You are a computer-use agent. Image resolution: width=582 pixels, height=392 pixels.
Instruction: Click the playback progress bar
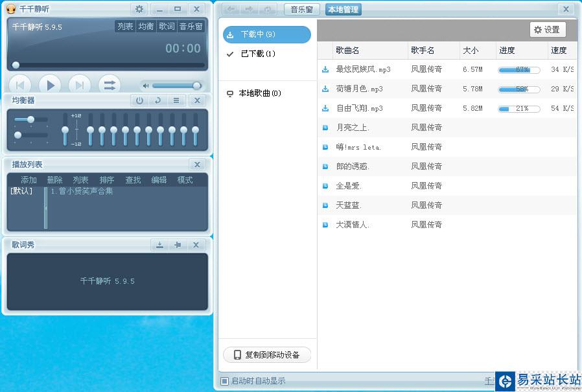click(108, 65)
